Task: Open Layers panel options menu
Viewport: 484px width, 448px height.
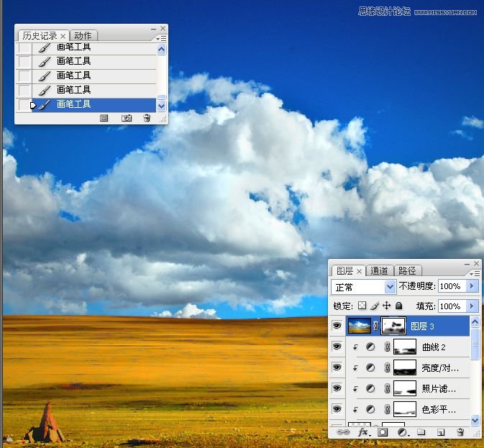Action: pos(475,273)
